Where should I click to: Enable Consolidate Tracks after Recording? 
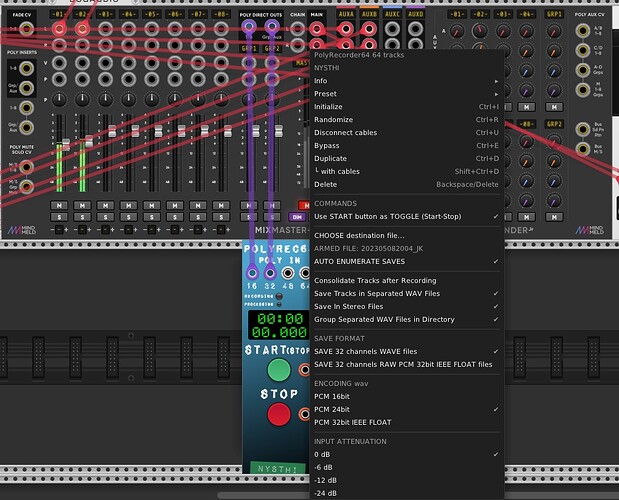point(406,280)
